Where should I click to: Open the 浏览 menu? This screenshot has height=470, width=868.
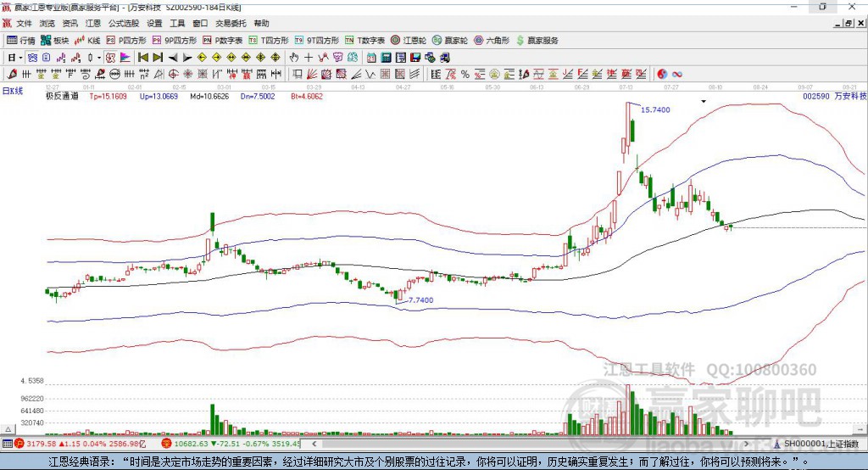47,23
